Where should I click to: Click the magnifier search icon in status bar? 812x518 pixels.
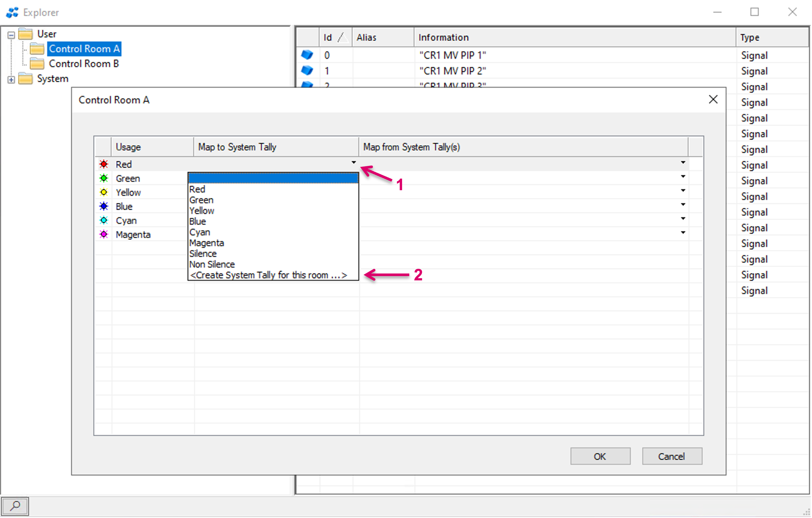click(x=15, y=506)
